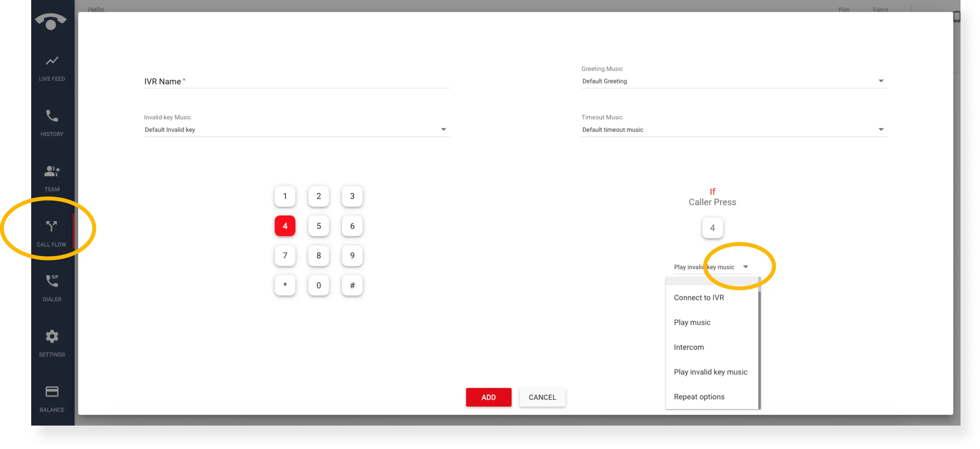Click the headset logo icon at top
The width and height of the screenshot is (980, 449).
[51, 21]
